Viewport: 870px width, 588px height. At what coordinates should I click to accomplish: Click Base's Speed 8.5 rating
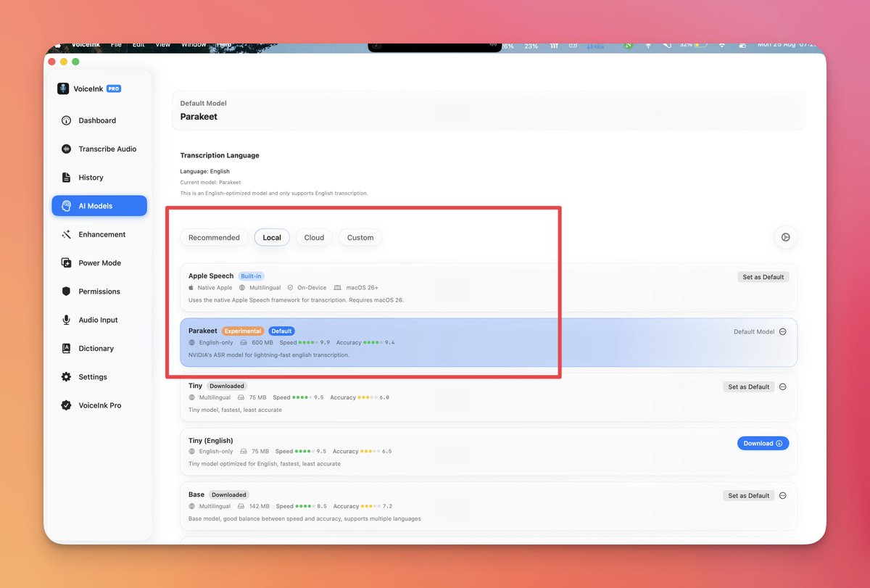(x=302, y=506)
